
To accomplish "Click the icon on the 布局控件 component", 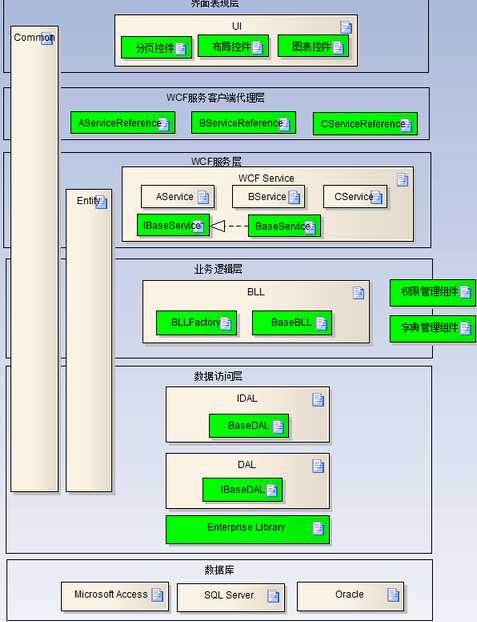I will pos(258,48).
